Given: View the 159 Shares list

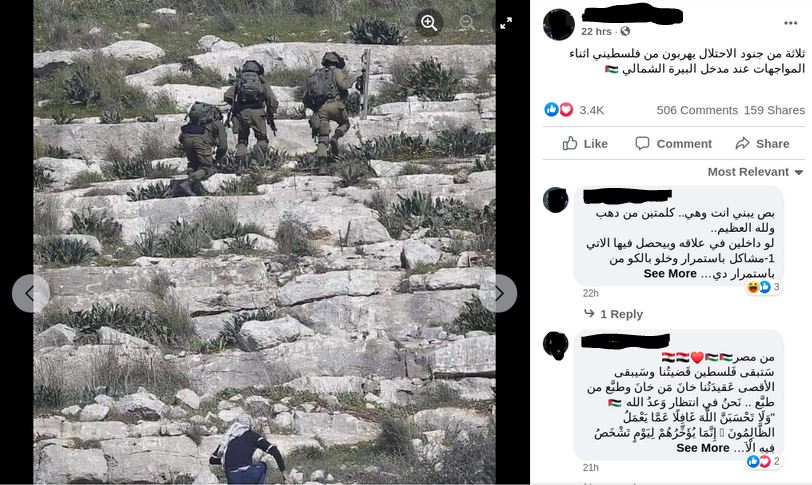Looking at the screenshot, I should point(774,110).
